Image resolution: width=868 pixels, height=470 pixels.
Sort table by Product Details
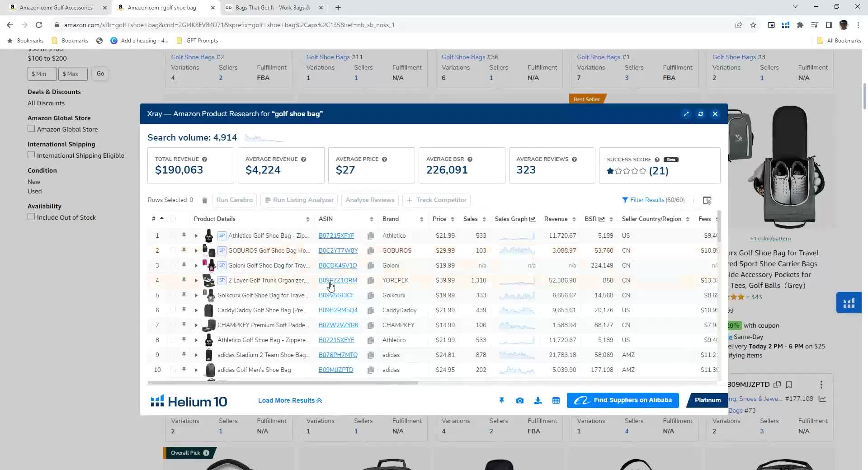pos(307,219)
